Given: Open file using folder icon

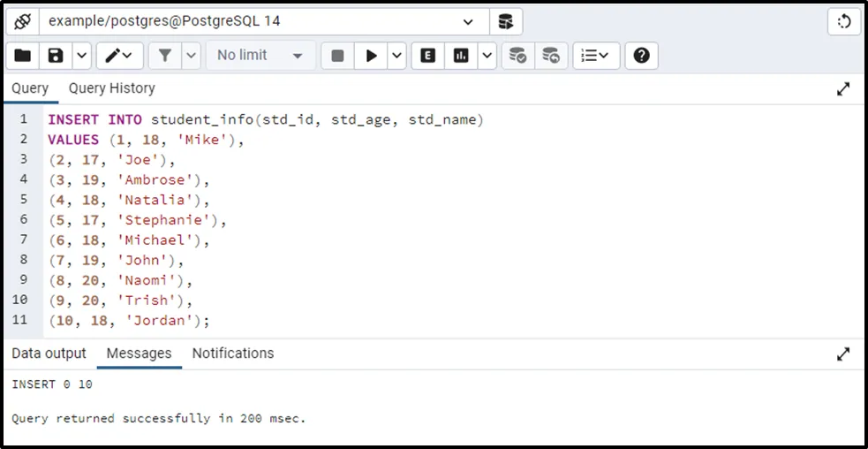Looking at the screenshot, I should tap(23, 56).
